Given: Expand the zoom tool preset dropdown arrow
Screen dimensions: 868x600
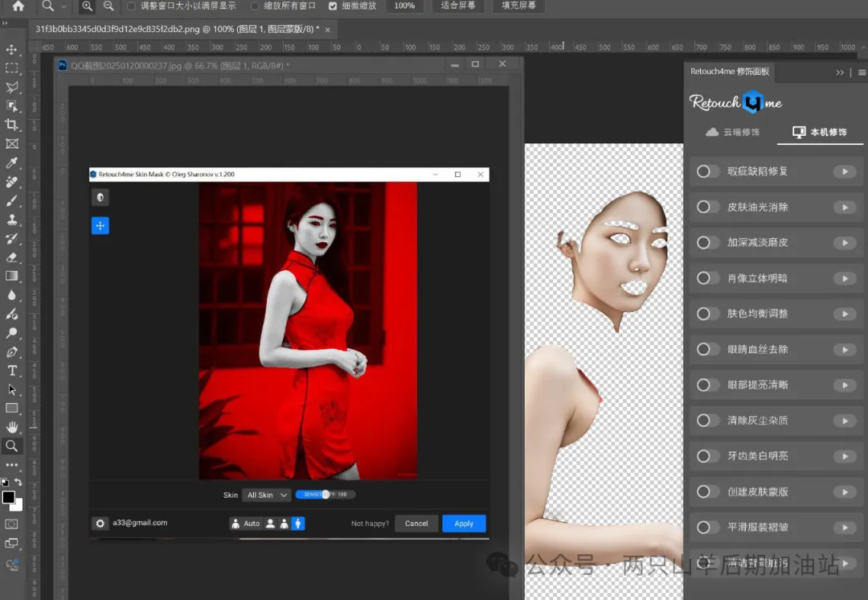Looking at the screenshot, I should pos(63,6).
